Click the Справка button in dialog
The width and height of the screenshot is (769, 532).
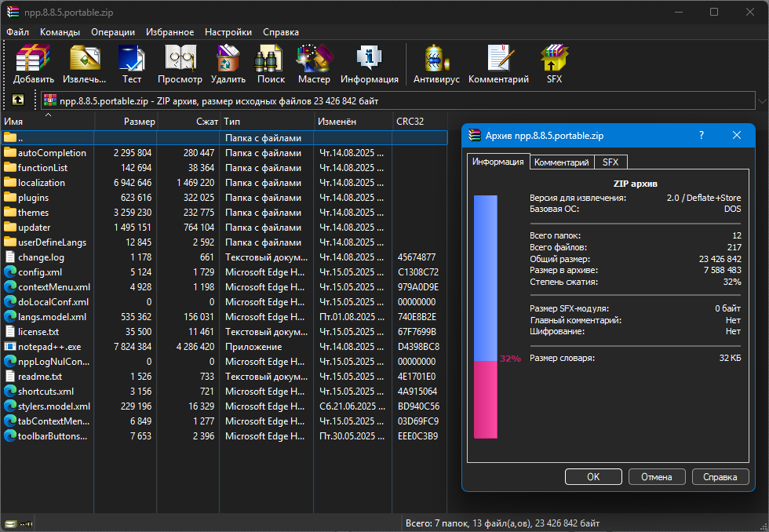[x=720, y=476]
